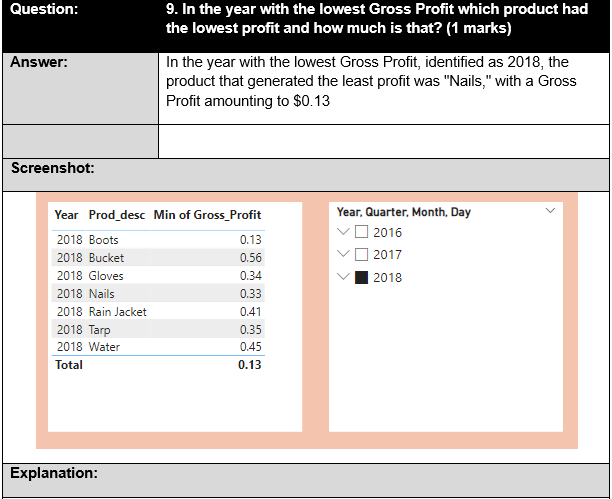
Task: Click the Water product row
Action: (104, 347)
